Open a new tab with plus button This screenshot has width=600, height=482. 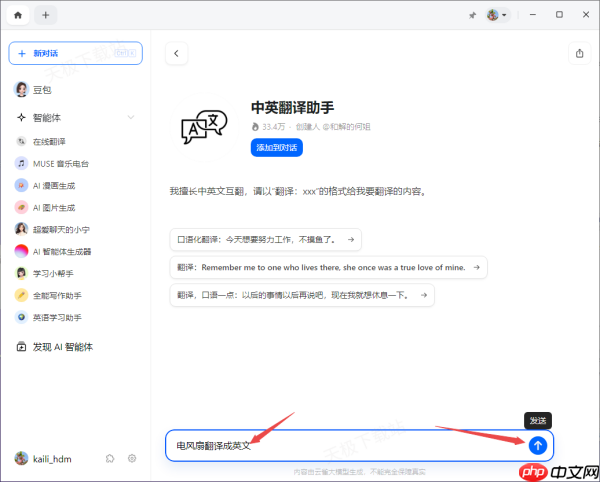[46, 15]
